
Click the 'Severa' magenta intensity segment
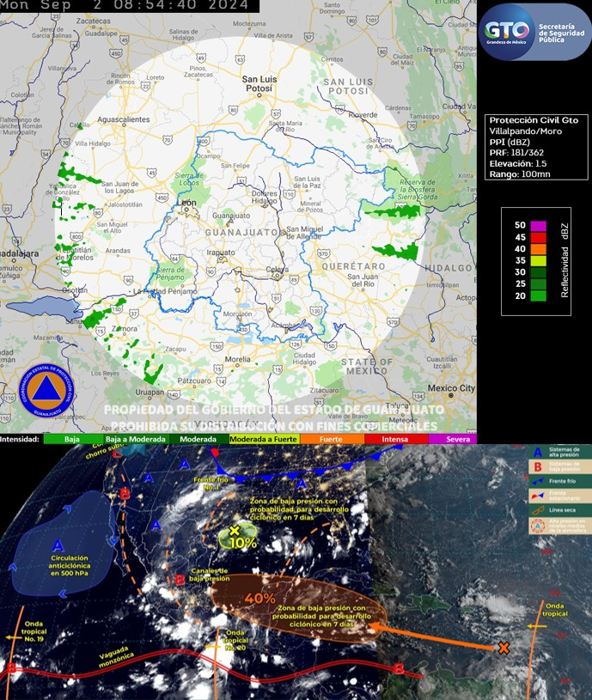452,439
